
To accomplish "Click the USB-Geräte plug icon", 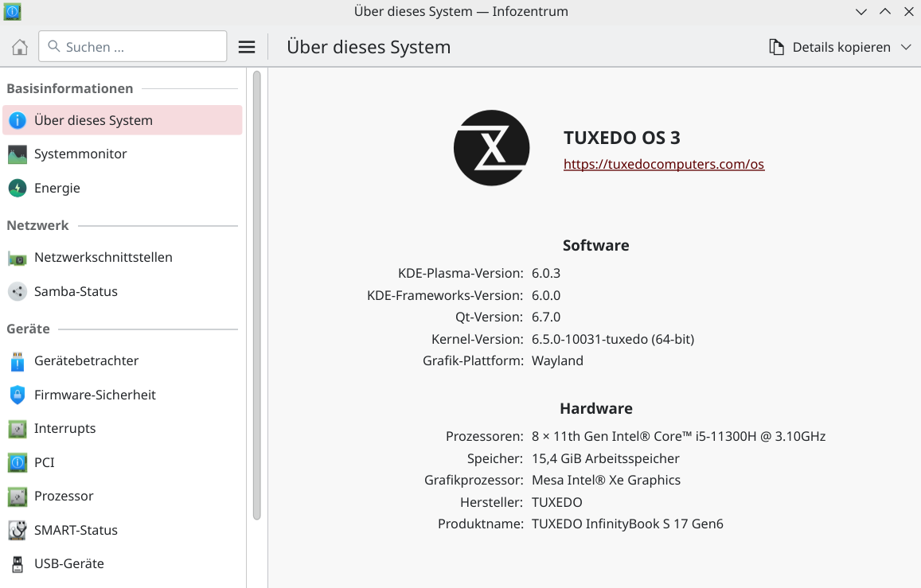I will click(x=18, y=564).
